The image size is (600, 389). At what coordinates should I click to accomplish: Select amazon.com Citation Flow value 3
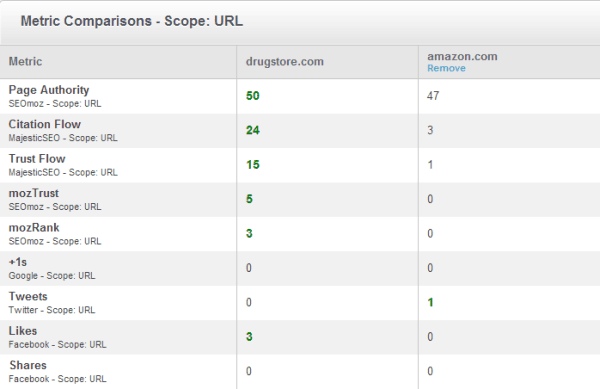430,130
